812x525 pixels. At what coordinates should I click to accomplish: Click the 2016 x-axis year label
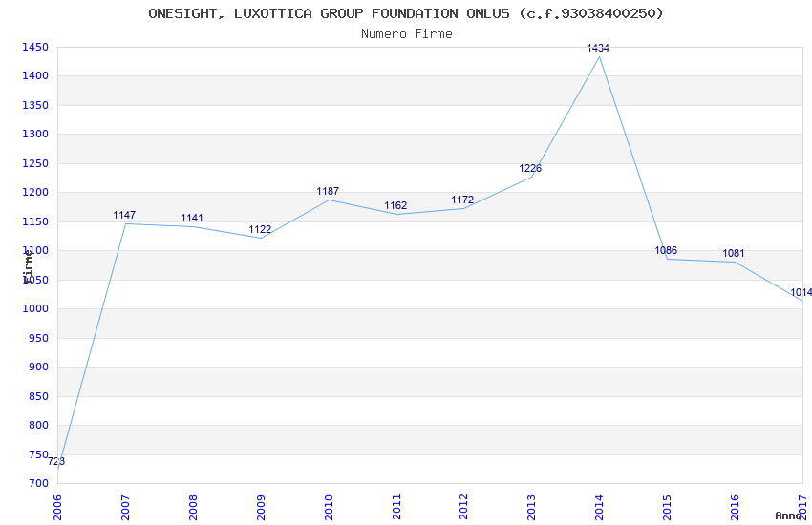(x=735, y=507)
